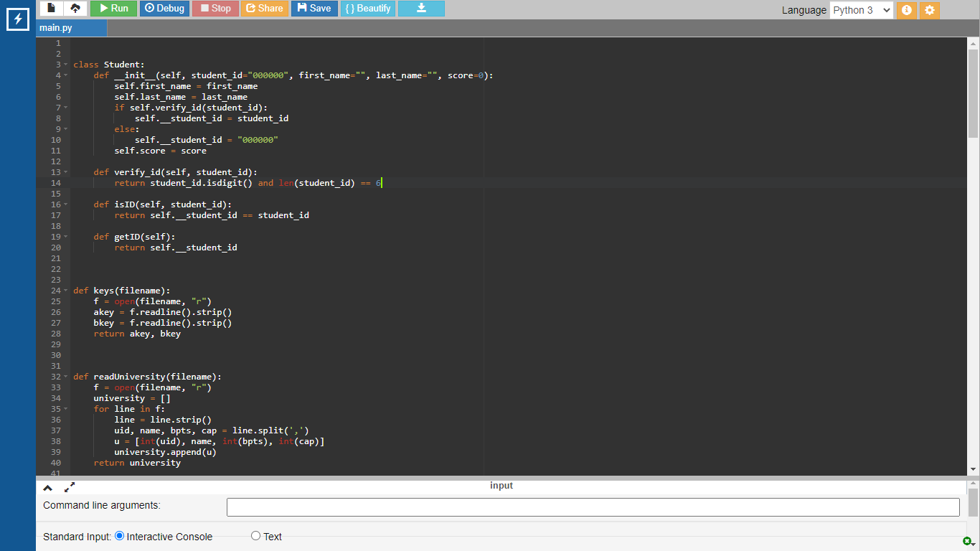Expand input panel with the fullscreen arrows icon
Viewport: 980px width, 551px height.
coord(70,488)
